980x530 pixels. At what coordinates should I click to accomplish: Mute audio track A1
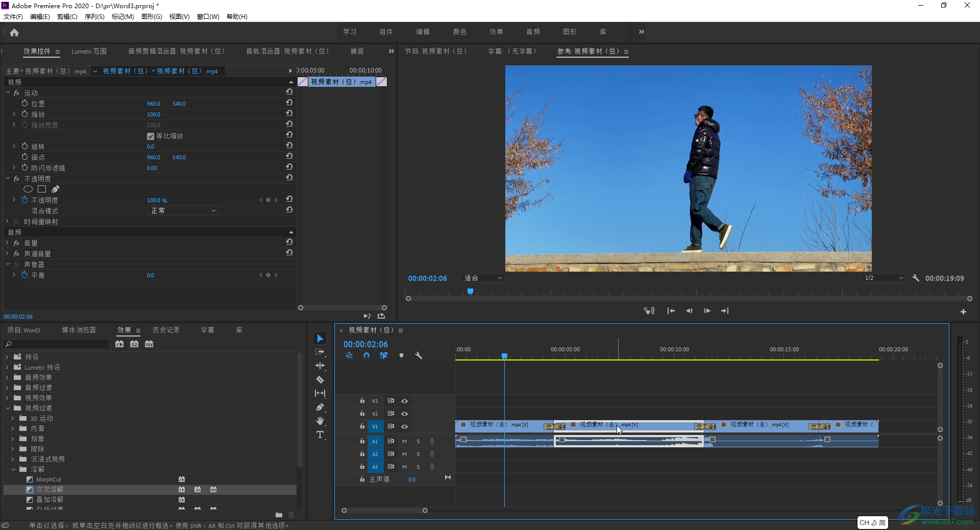tap(404, 441)
